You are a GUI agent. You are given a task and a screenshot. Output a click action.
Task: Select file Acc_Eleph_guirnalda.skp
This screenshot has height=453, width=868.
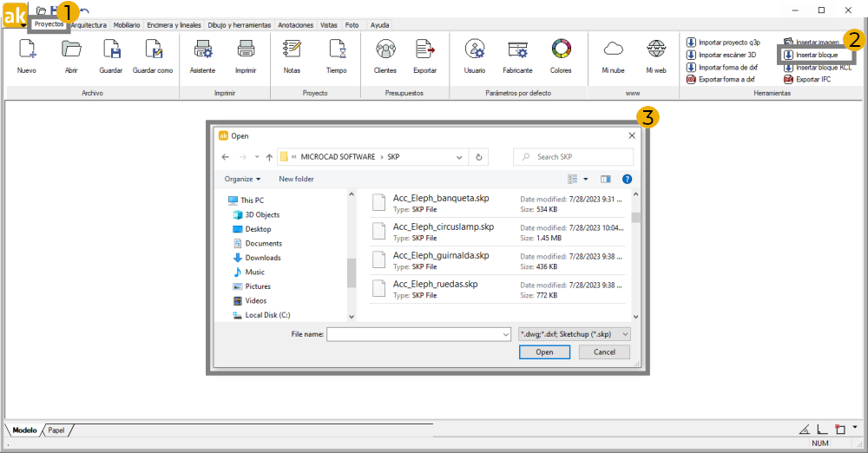[497, 261]
